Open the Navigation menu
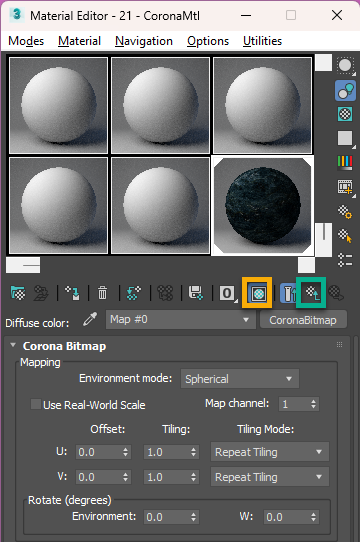360x542 pixels. coord(144,41)
